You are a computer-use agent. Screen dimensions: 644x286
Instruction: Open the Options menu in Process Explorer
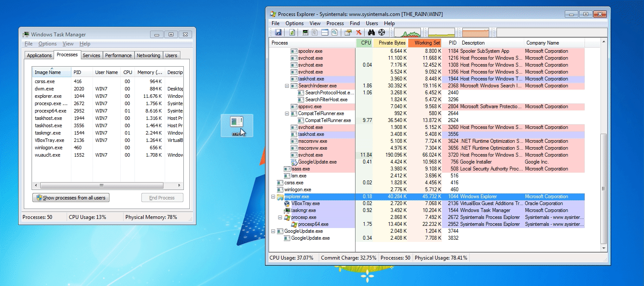(x=295, y=23)
